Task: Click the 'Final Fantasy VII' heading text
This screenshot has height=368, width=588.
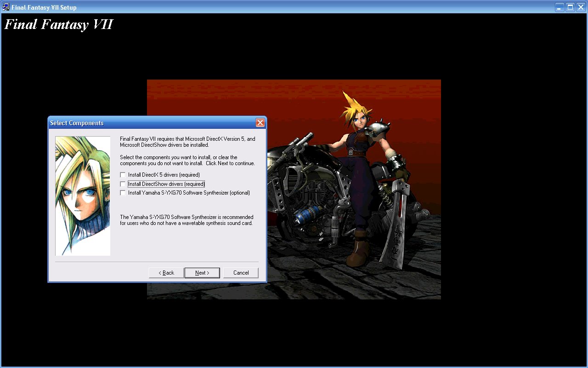Action: [59, 24]
